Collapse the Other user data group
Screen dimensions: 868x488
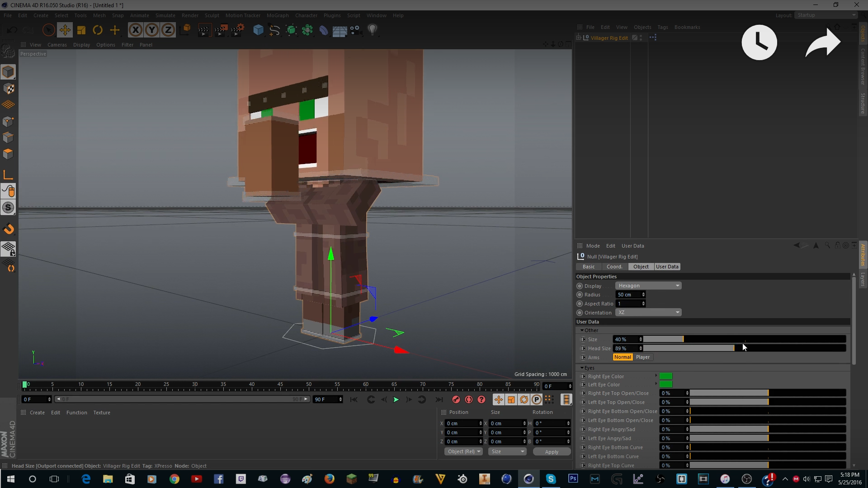point(582,330)
